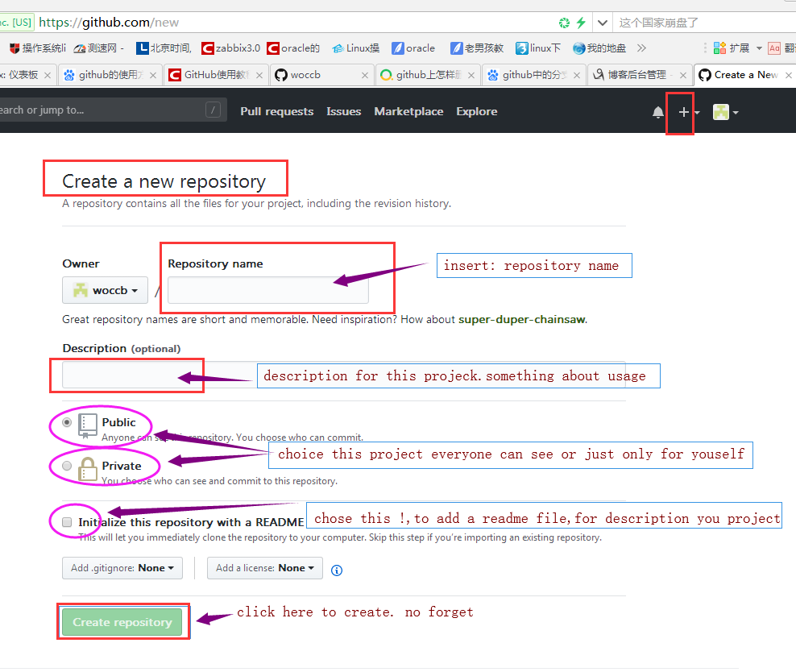Image resolution: width=796 pixels, height=672 pixels.
Task: Click the browser search box 这个国家崩盘了
Action: (706, 23)
